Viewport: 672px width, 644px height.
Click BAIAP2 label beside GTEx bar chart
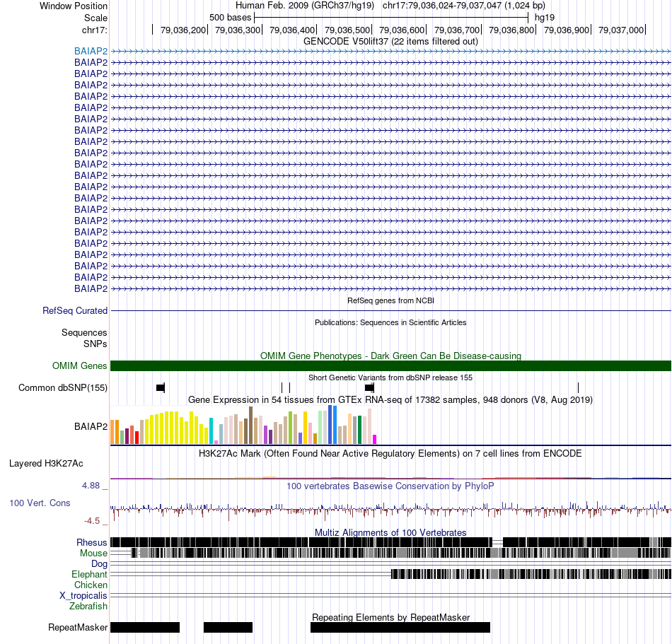click(91, 426)
